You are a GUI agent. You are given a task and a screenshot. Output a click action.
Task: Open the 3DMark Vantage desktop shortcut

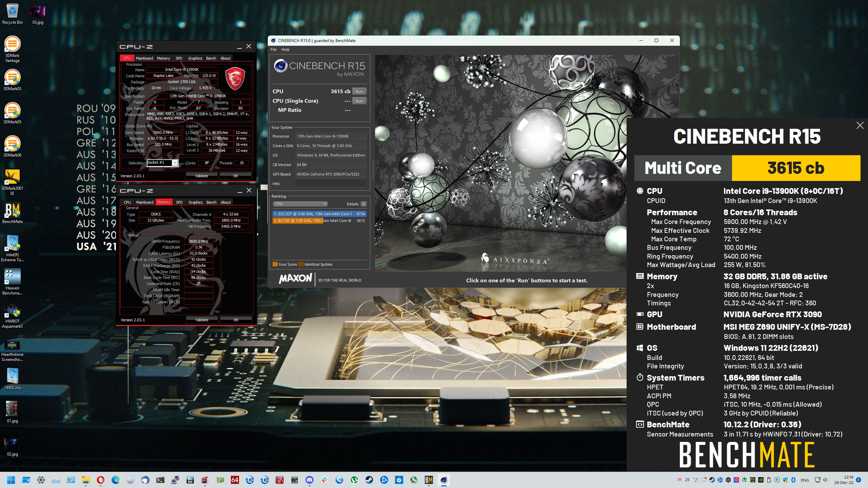tap(13, 49)
